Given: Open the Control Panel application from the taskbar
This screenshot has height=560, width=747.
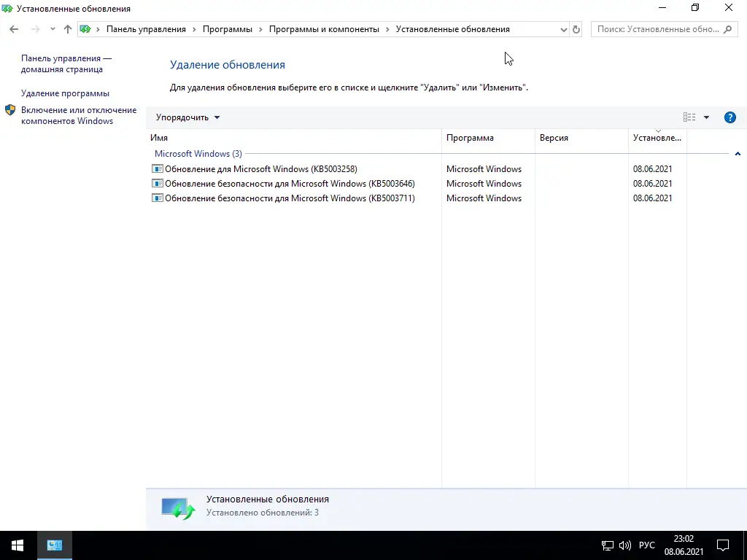Looking at the screenshot, I should pyautogui.click(x=54, y=545).
